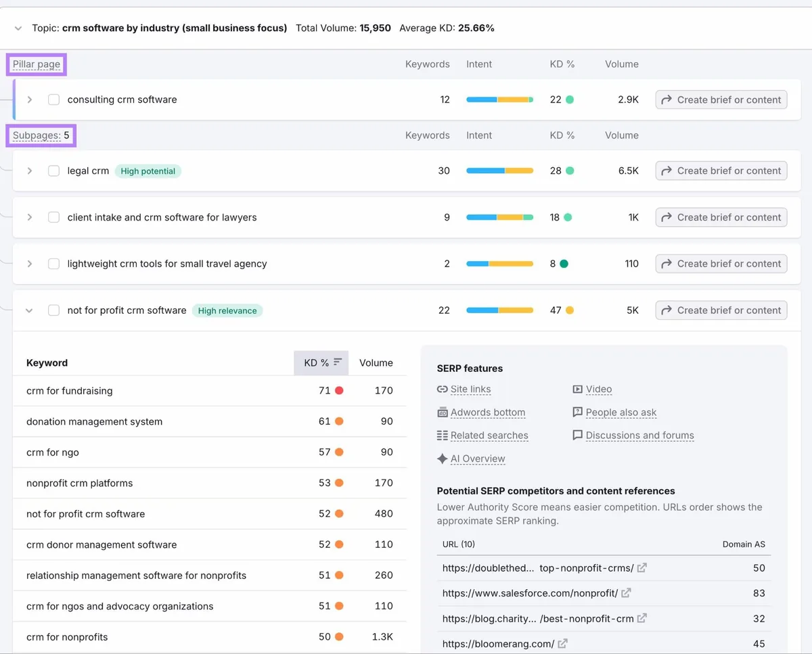Click intent bar of legal crm row

(x=499, y=171)
